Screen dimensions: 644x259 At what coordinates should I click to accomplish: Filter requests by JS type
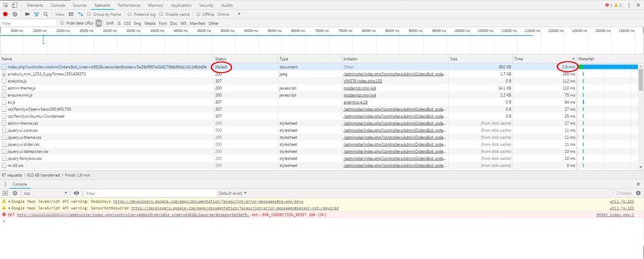point(118,23)
